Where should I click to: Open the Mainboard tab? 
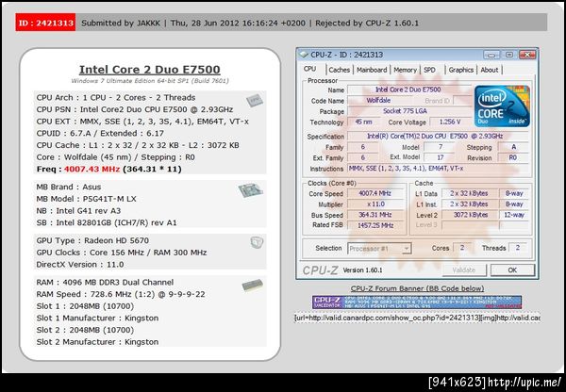[372, 70]
